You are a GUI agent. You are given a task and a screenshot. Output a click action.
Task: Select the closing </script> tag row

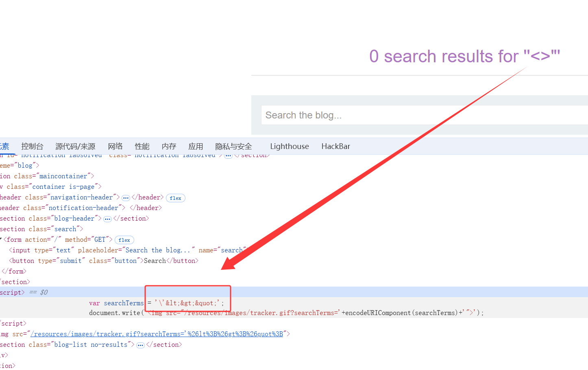pos(13,323)
